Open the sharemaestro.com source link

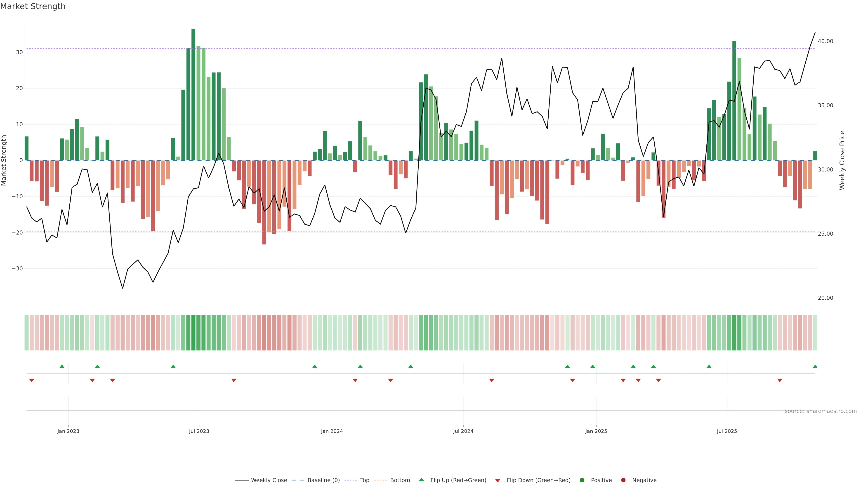click(821, 411)
